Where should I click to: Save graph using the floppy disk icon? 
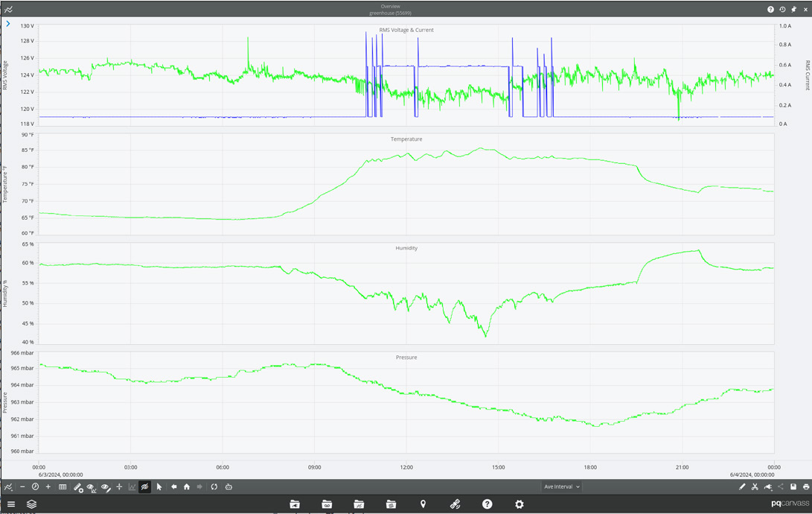click(x=793, y=487)
